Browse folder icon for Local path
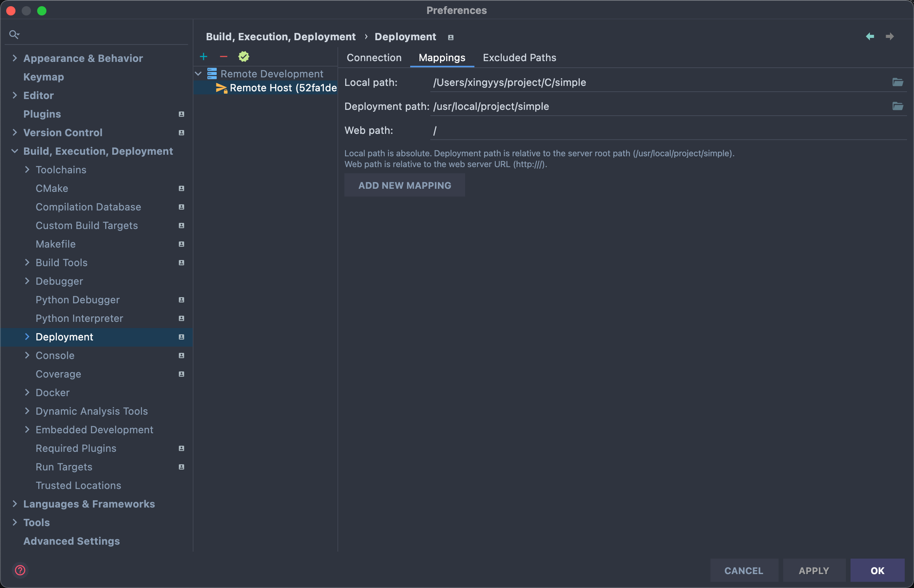The height and width of the screenshot is (588, 914). [898, 82]
